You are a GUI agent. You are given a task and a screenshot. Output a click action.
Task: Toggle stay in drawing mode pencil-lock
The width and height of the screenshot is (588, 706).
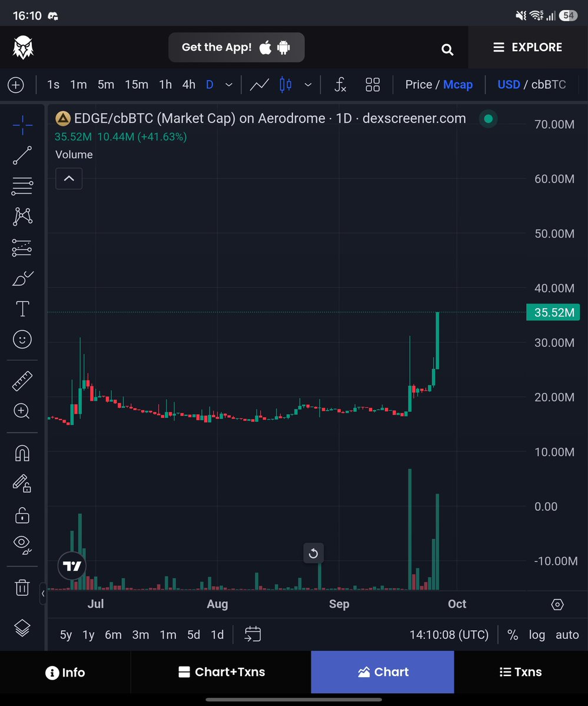click(x=22, y=484)
